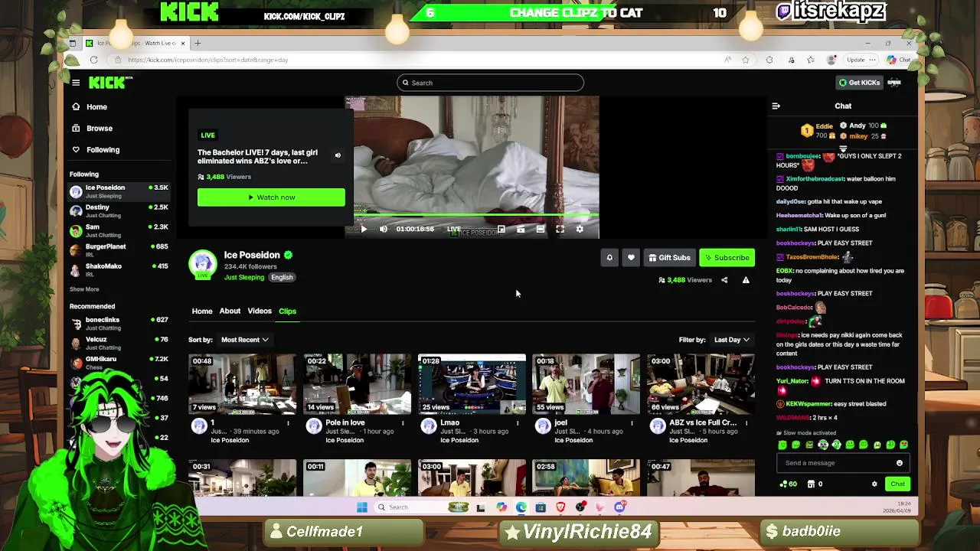Click the green Chat send button
Viewport: 980px width, 551px height.
897,484
